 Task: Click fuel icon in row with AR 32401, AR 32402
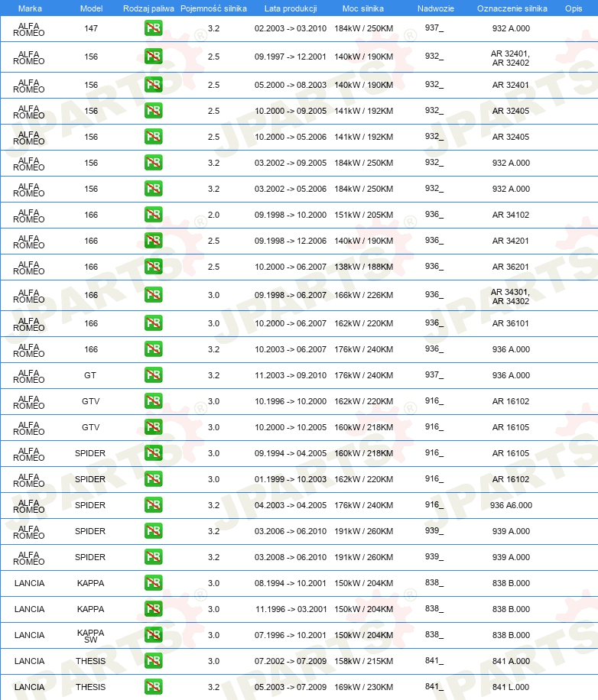(x=153, y=57)
